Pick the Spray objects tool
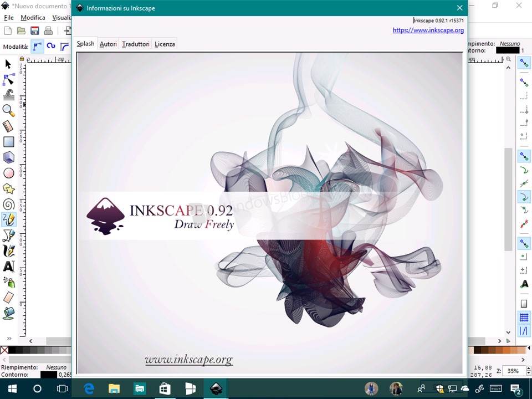The height and width of the screenshot is (399, 532). point(8,282)
